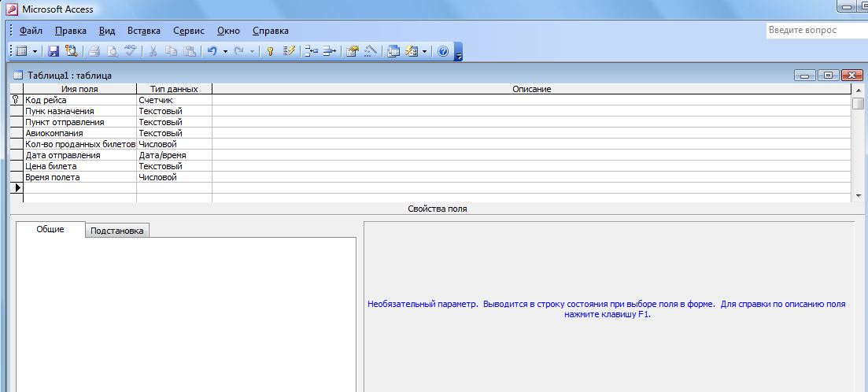Viewport: 868px width, 392px height.
Task: Click the 'Счетчик' data type cell
Action: 175,100
